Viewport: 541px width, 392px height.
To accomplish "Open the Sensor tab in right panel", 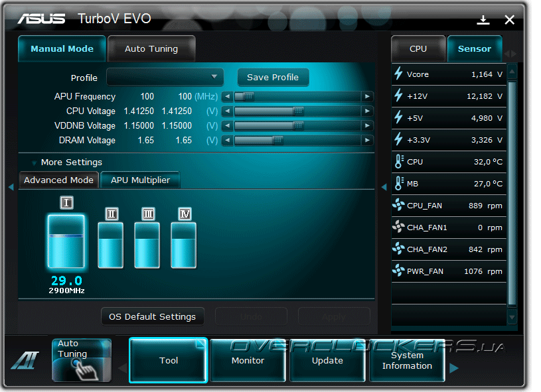I will [x=475, y=48].
